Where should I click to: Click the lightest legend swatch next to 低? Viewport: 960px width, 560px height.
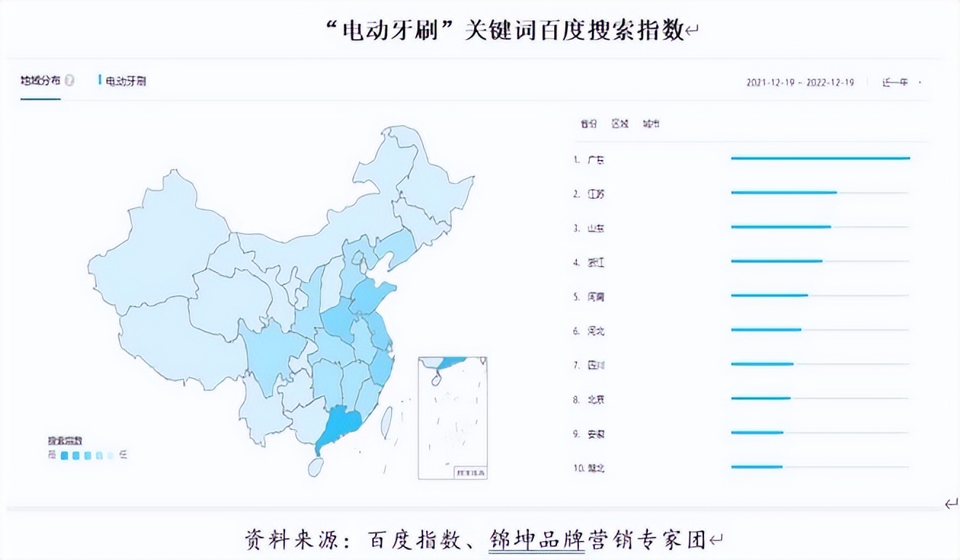pos(111,455)
